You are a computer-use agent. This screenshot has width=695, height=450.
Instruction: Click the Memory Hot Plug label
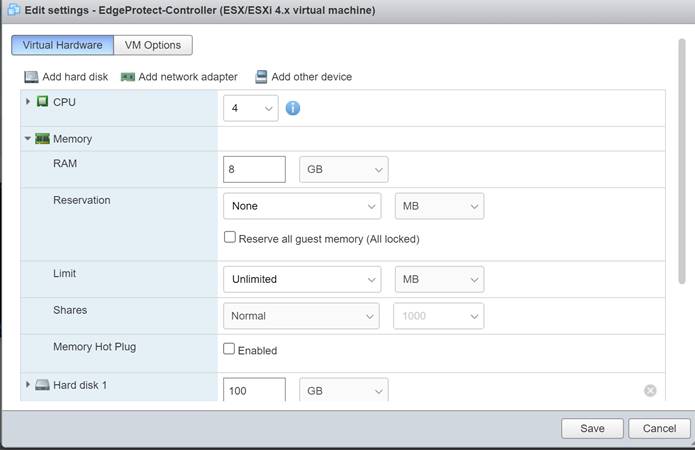pyautogui.click(x=94, y=347)
